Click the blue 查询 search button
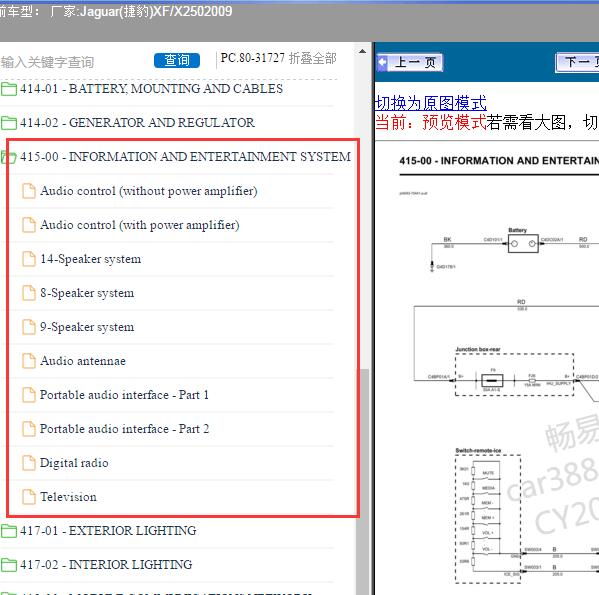This screenshot has height=595, width=599. coord(177,60)
